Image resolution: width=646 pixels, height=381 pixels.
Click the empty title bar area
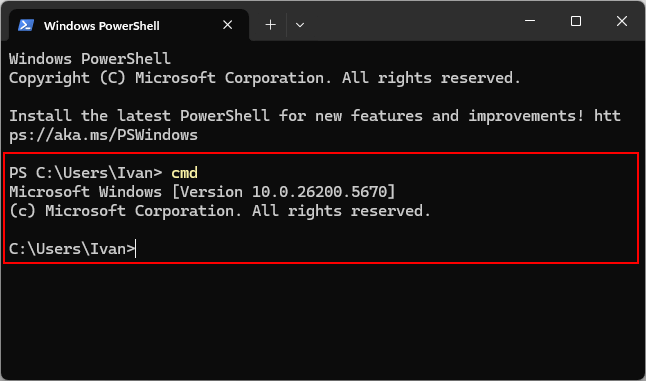(x=412, y=21)
